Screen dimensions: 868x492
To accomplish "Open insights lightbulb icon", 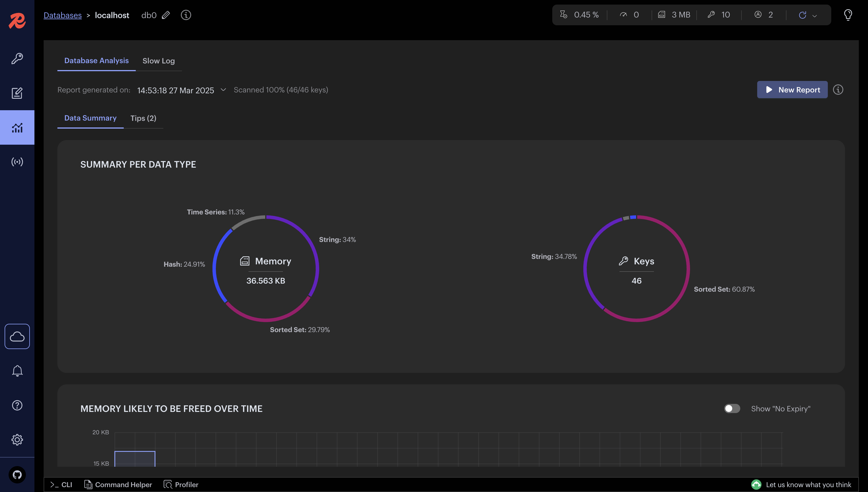I will 848,15.
